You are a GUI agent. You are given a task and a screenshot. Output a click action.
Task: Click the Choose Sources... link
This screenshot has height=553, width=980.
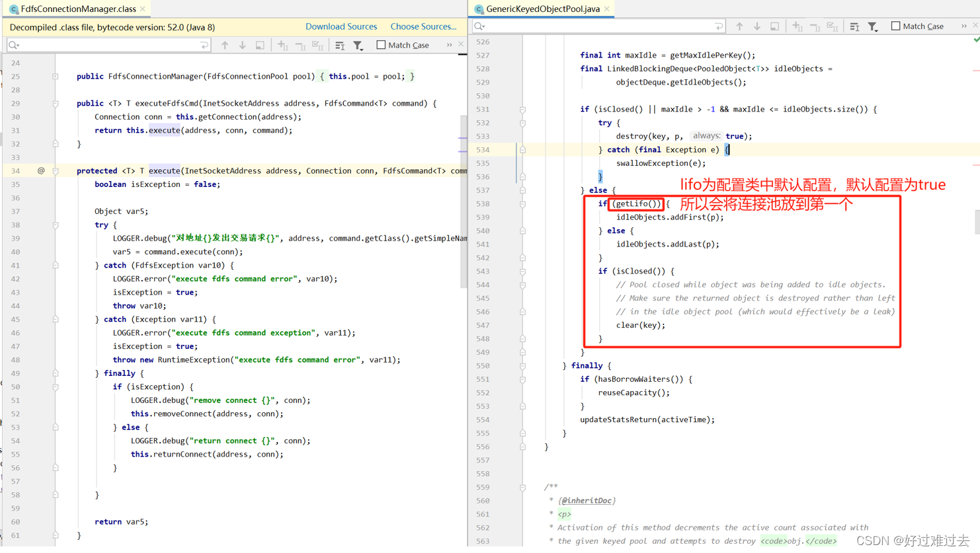tap(423, 26)
